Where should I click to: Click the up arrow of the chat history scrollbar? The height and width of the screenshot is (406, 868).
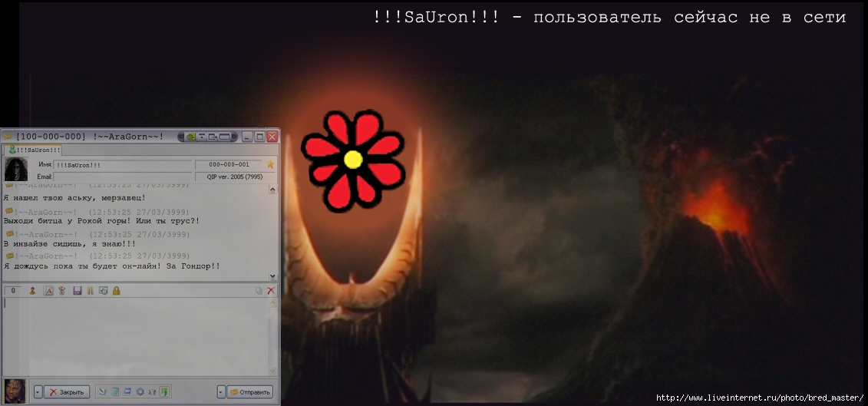273,190
